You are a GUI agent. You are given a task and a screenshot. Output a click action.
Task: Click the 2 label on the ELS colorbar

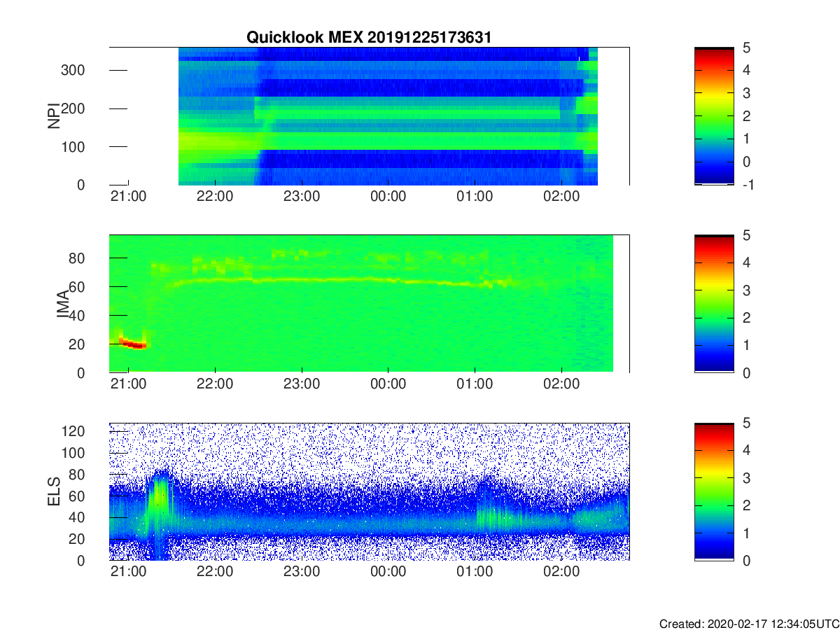click(x=747, y=505)
